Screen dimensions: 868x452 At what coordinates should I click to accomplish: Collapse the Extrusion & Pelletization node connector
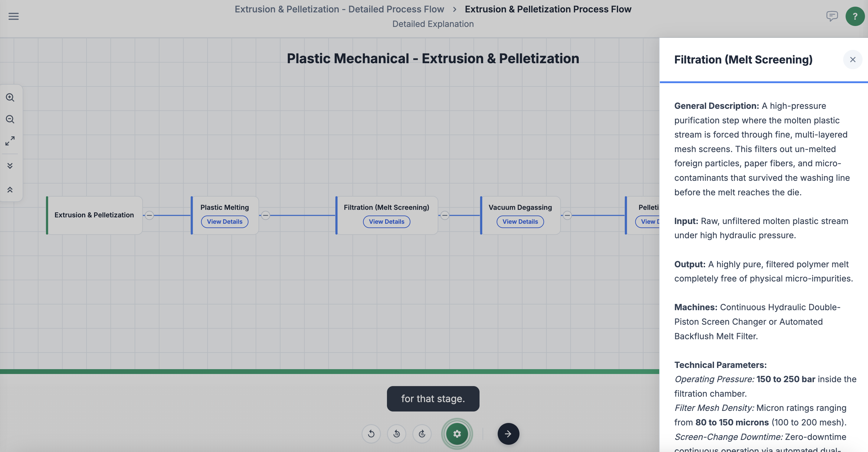149,215
